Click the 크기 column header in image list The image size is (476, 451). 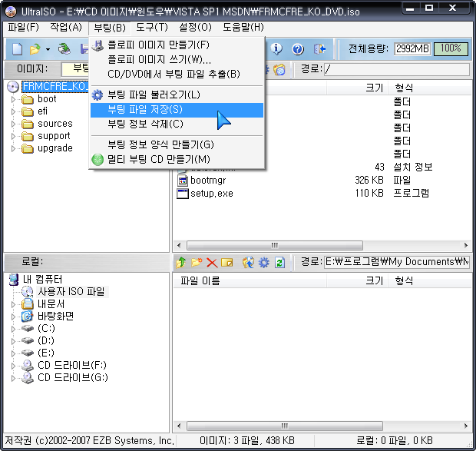(357, 88)
